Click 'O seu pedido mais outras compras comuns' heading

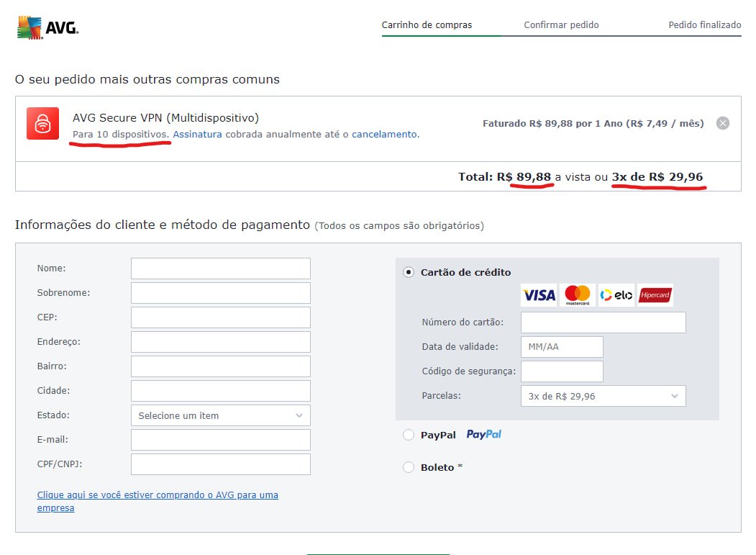click(x=147, y=79)
